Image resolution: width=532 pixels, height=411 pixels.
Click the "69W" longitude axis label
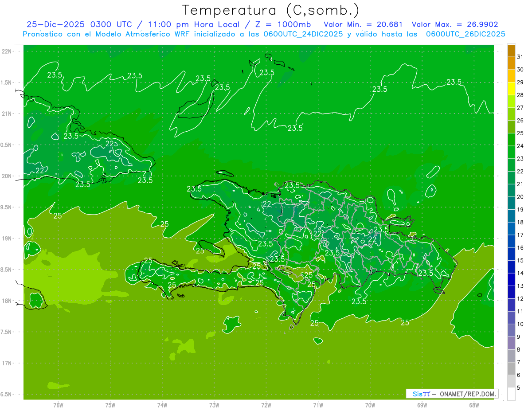coord(422,405)
